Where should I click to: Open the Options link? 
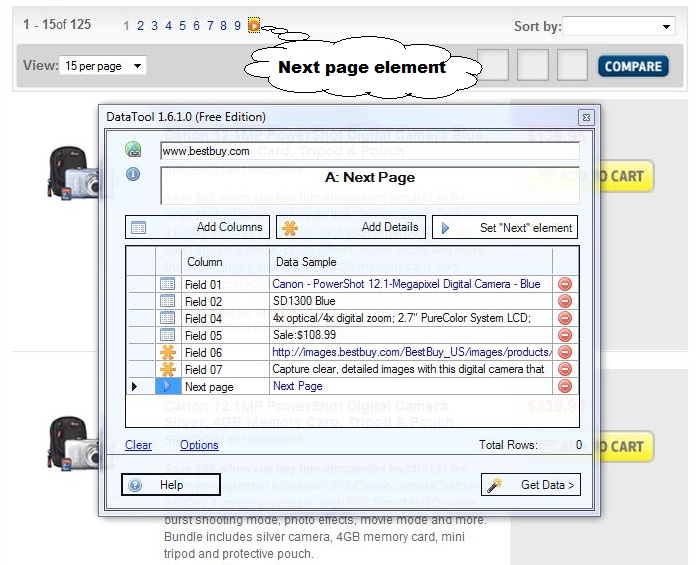[199, 445]
